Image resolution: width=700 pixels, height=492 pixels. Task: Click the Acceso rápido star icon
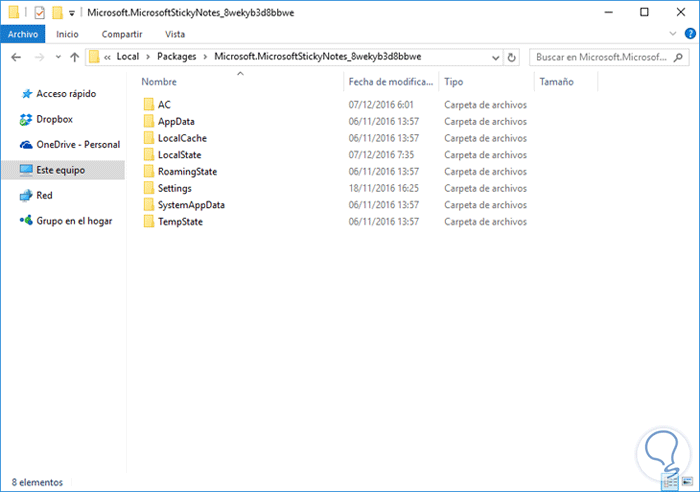pyautogui.click(x=27, y=94)
